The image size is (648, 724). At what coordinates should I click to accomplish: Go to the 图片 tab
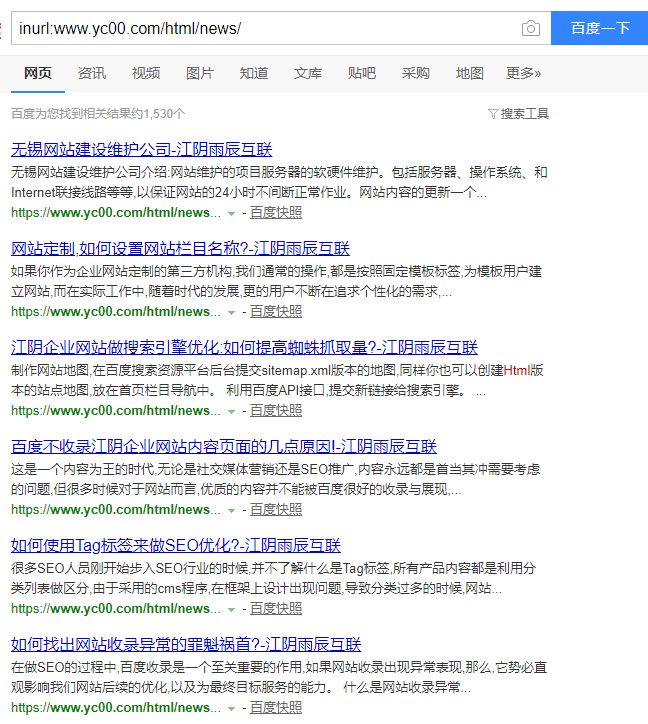tap(200, 73)
